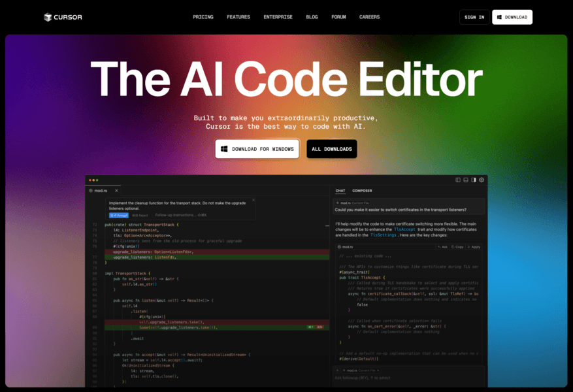Click line 'impl TransportStack {'
The height and width of the screenshot is (392, 573).
[127, 273]
